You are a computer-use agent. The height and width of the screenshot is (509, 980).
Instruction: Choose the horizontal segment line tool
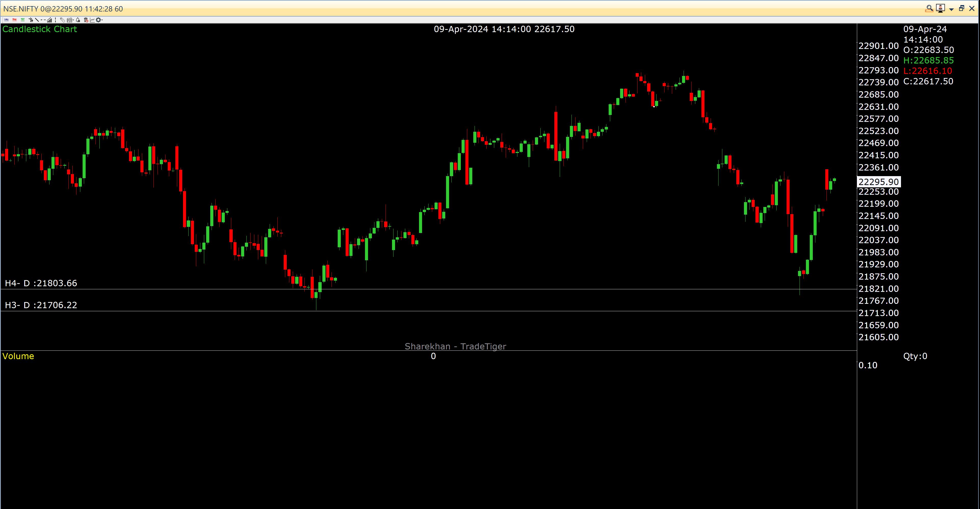point(43,20)
